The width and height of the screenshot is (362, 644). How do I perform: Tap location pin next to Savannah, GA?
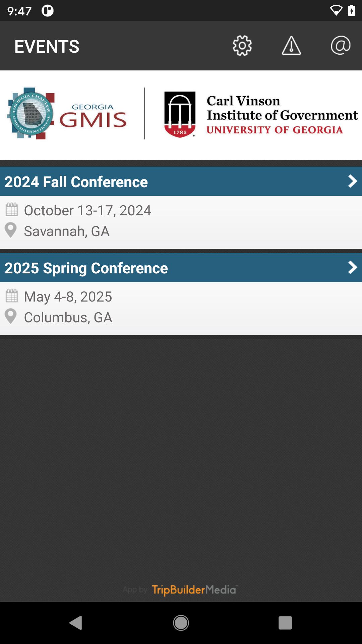[x=11, y=230]
